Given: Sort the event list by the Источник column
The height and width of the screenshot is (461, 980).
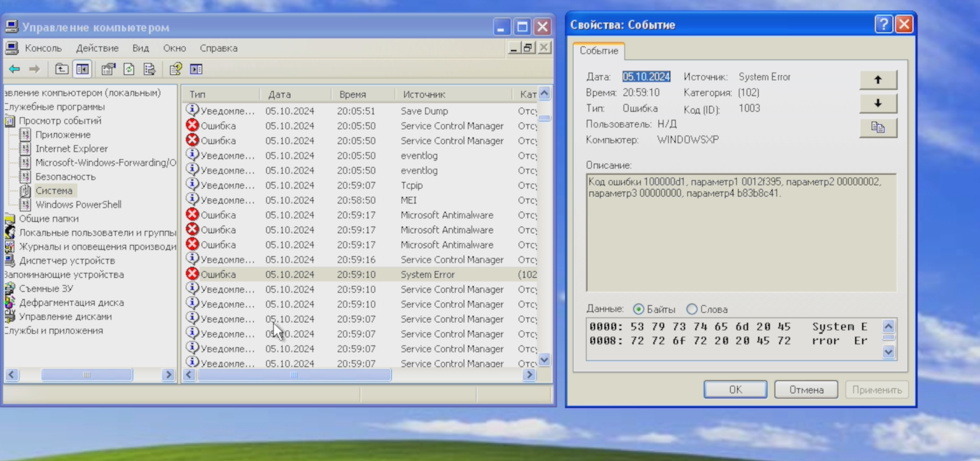Looking at the screenshot, I should (424, 94).
